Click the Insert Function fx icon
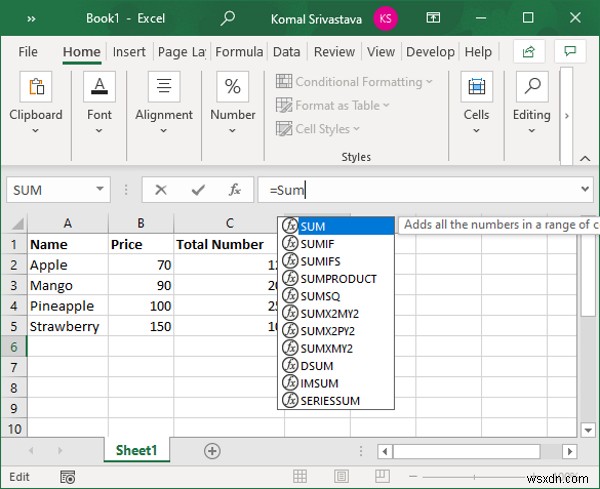The image size is (600, 489). pyautogui.click(x=234, y=190)
